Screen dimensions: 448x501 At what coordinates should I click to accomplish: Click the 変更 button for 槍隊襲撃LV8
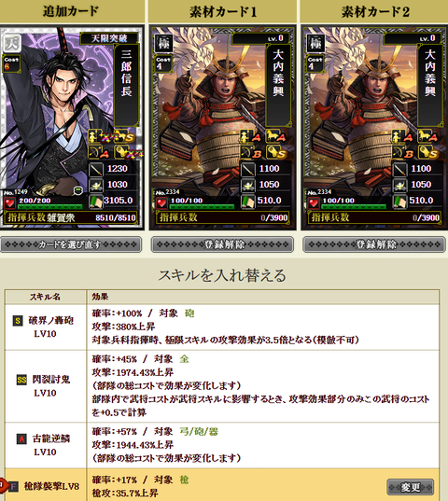[411, 487]
